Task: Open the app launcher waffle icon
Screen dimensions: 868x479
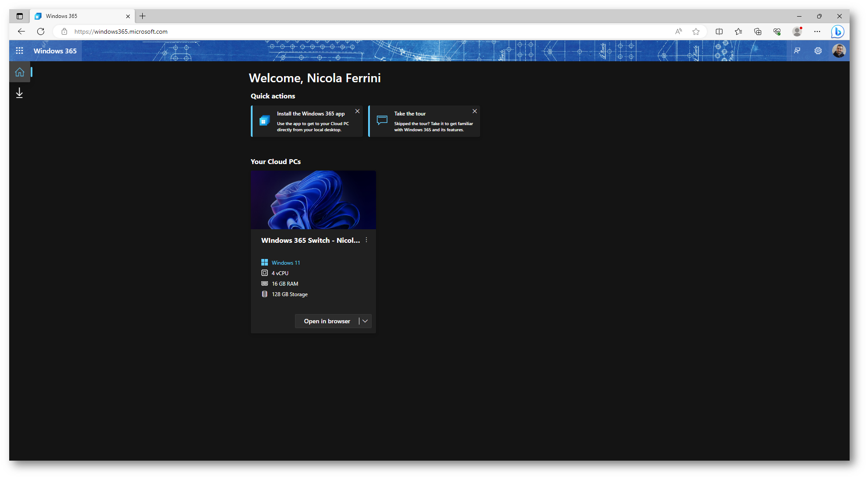Action: (19, 51)
